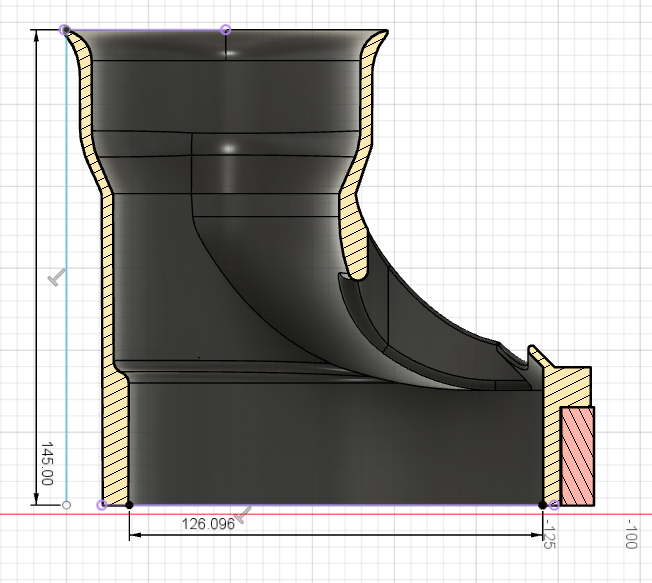
Task: Click the purple sketch point at top-left corner
Action: pos(66,30)
